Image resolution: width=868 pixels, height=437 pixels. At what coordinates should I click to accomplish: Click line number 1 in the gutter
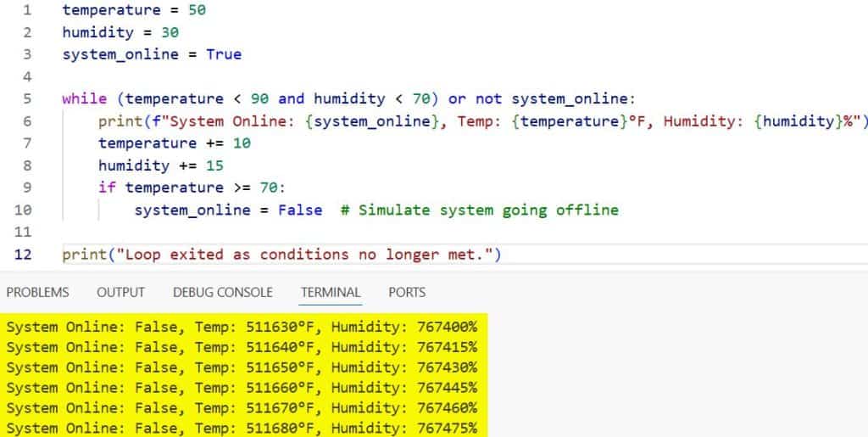27,10
